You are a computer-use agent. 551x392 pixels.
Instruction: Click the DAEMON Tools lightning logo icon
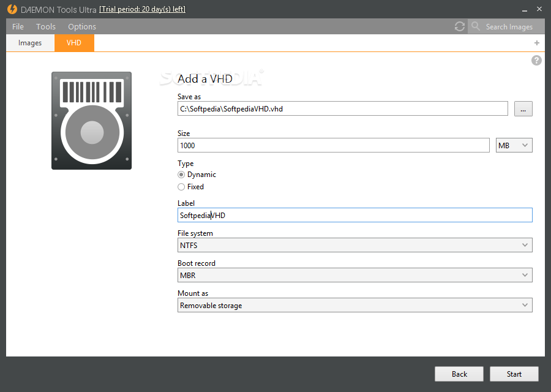pos(12,9)
